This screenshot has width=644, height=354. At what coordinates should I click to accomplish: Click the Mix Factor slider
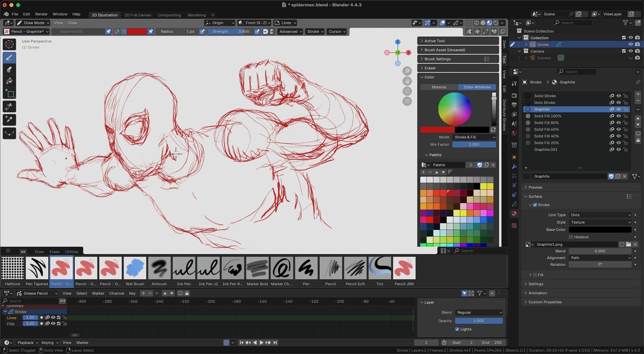[x=474, y=144]
